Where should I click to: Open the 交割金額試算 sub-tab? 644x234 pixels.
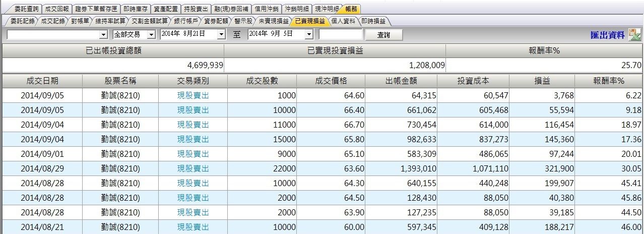[x=150, y=21]
